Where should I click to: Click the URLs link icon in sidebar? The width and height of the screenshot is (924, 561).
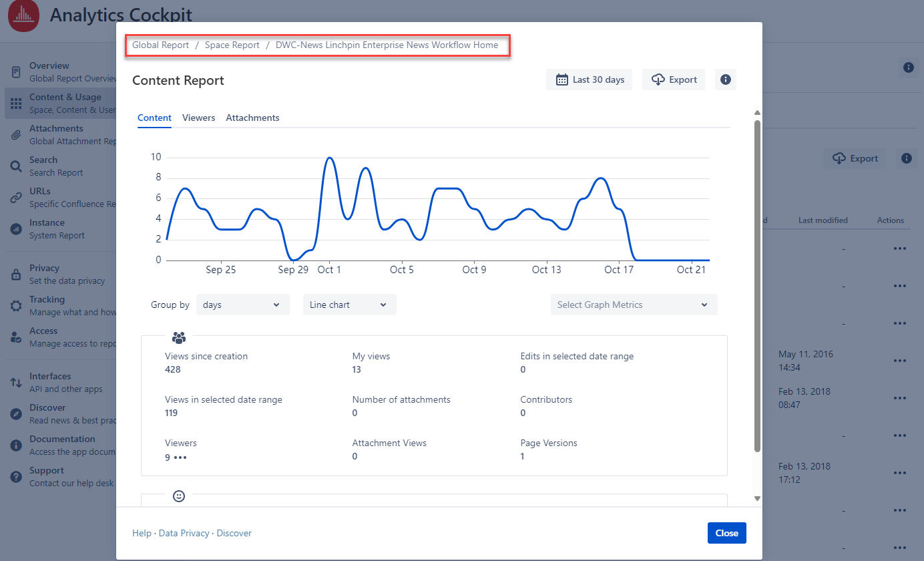(x=16, y=198)
